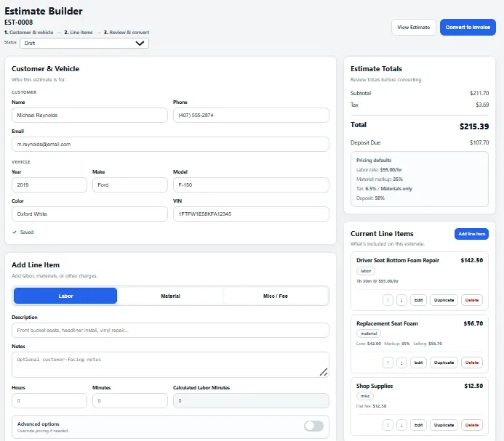Go to step 2 Line items
Viewport: 504px width, 441px height.
click(79, 33)
